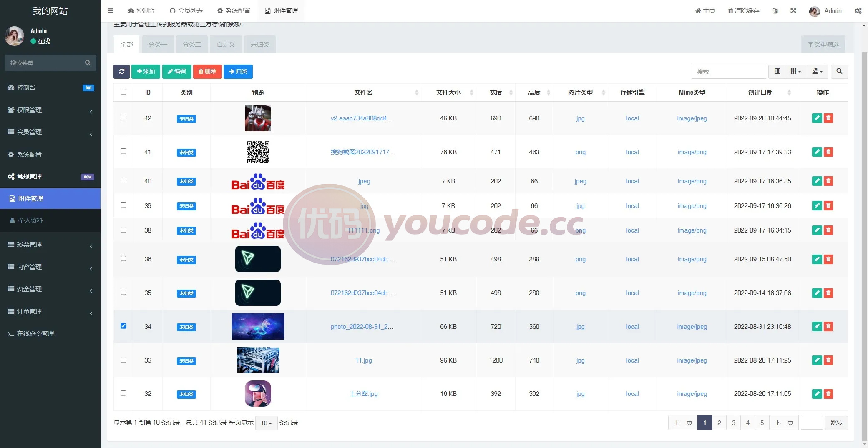This screenshot has width=868, height=448.
Task: Click the red delete icon for ID 42
Action: (x=828, y=118)
